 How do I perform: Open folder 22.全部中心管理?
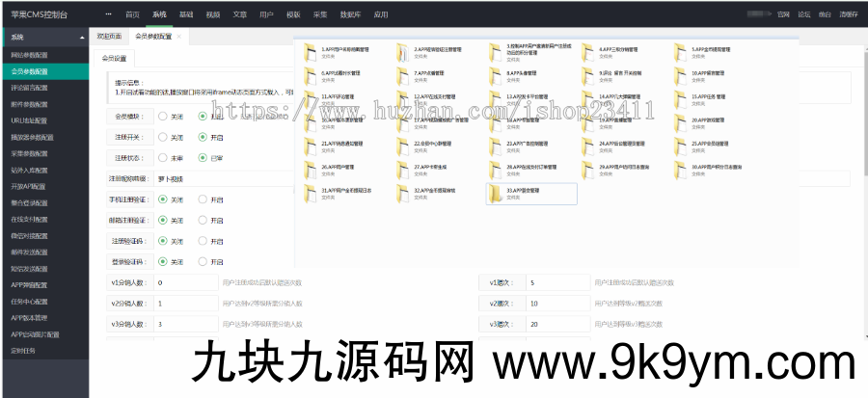pos(405,146)
